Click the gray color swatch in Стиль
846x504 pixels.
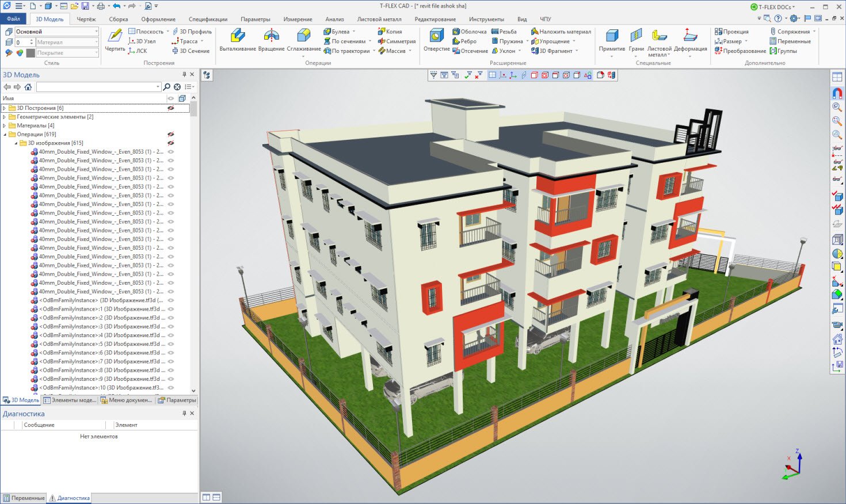coord(31,53)
